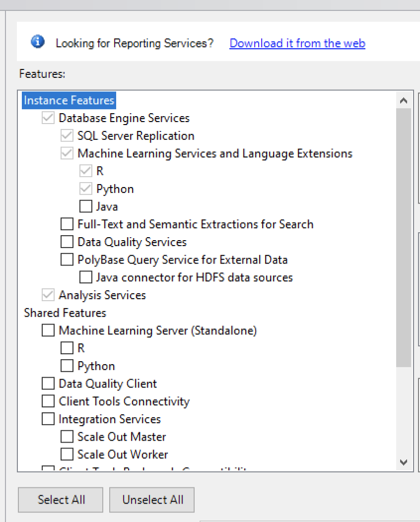The image size is (420, 522).
Task: Click the features list scroll up arrow
Action: coord(404,100)
